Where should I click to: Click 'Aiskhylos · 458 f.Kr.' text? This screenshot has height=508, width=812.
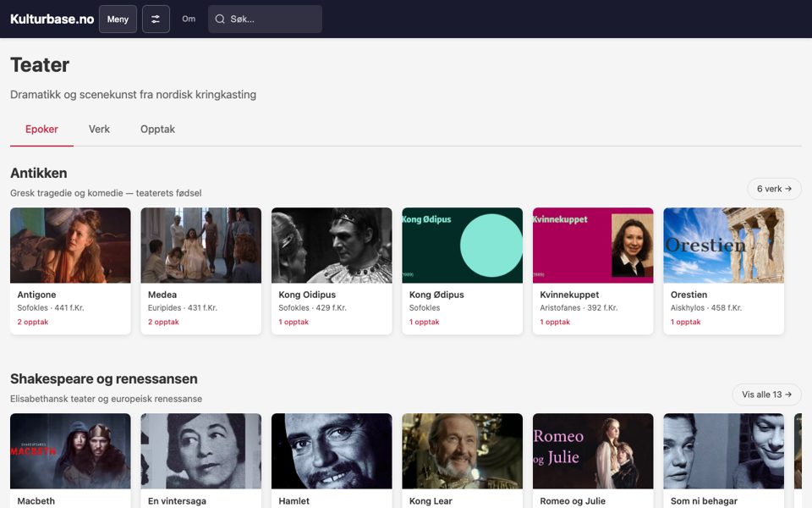point(705,308)
